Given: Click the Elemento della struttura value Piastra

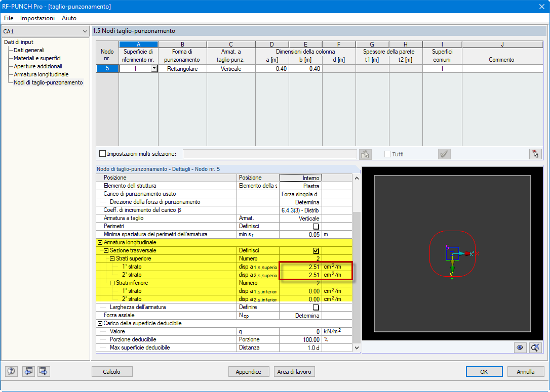Looking at the screenshot, I should point(301,186).
